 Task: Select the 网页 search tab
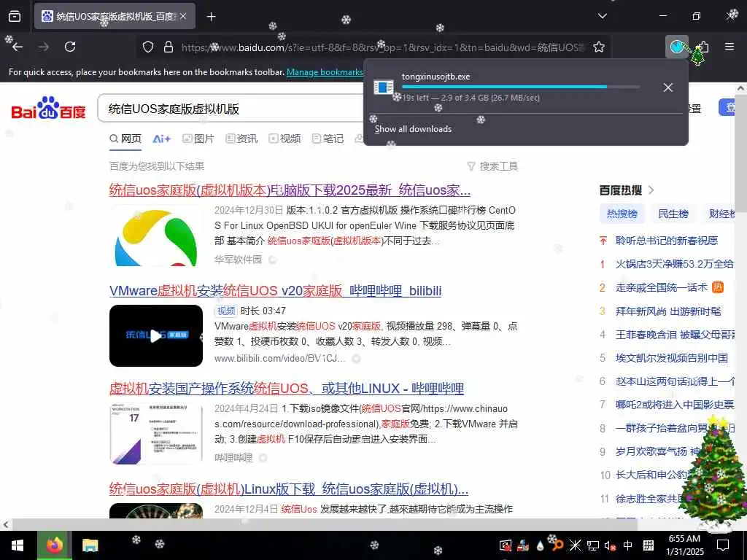click(x=125, y=139)
